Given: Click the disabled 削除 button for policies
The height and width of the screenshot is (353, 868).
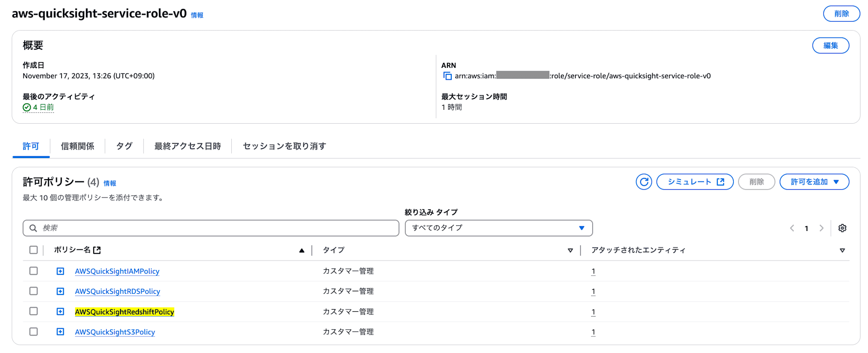Looking at the screenshot, I should 756,182.
